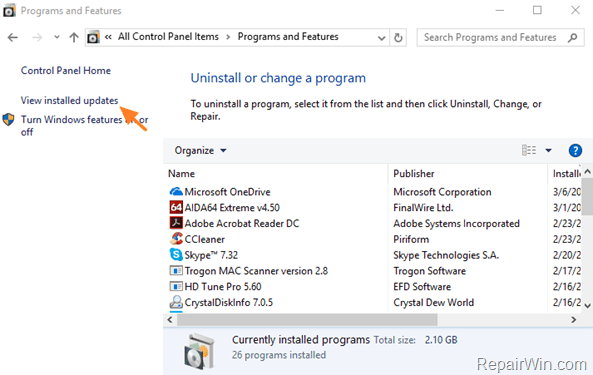This screenshot has width=593, height=375.
Task: Click the OneDrive cloud icon
Action: pyautogui.click(x=176, y=192)
